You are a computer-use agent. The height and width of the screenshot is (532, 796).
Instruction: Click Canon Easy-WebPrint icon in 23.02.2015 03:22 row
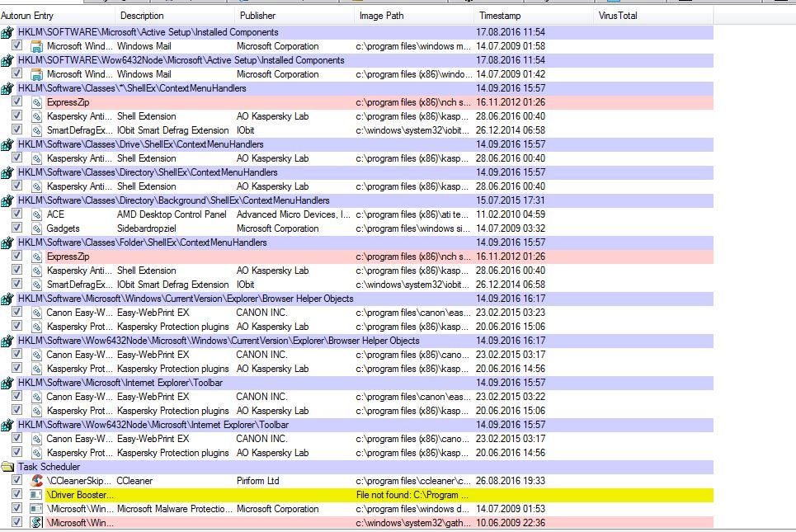[36, 397]
